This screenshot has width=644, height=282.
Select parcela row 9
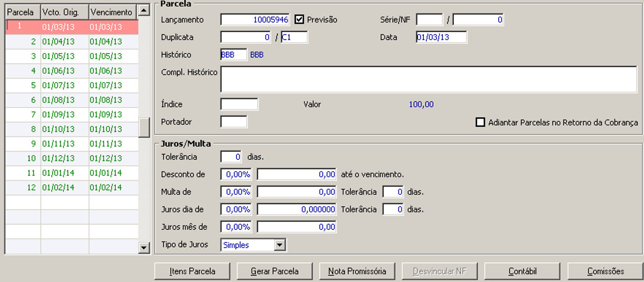[x=72, y=144]
